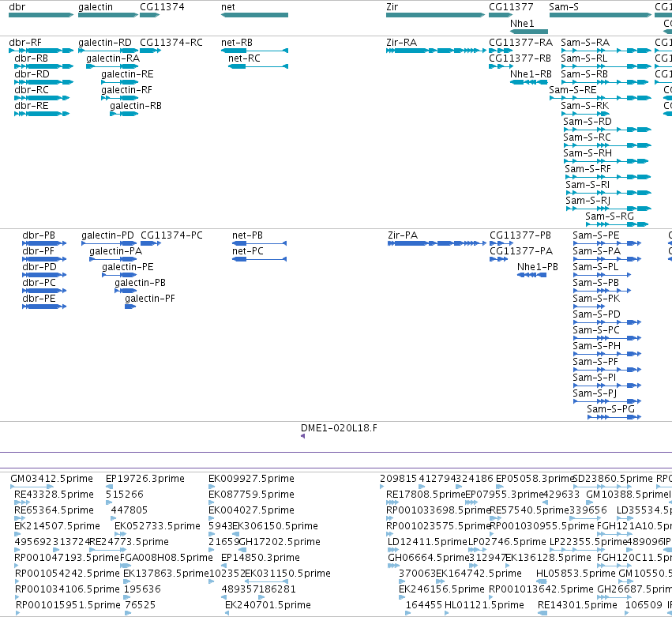672x617 pixels.
Task: Select transcript dbr-RE
Action: click(42, 114)
